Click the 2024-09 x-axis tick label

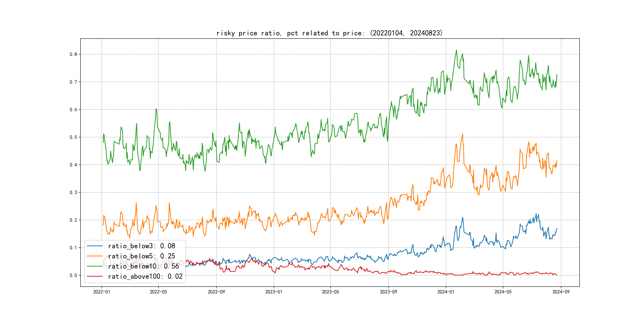(561, 292)
